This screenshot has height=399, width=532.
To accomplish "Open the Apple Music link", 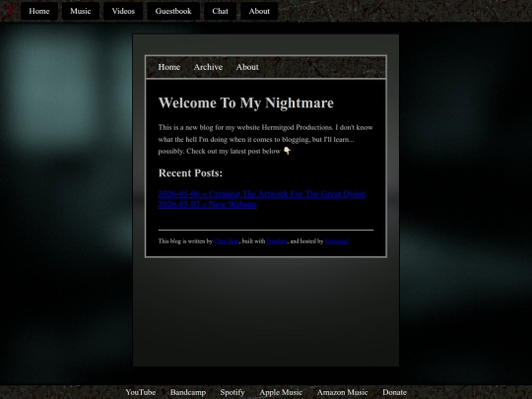I will click(281, 392).
